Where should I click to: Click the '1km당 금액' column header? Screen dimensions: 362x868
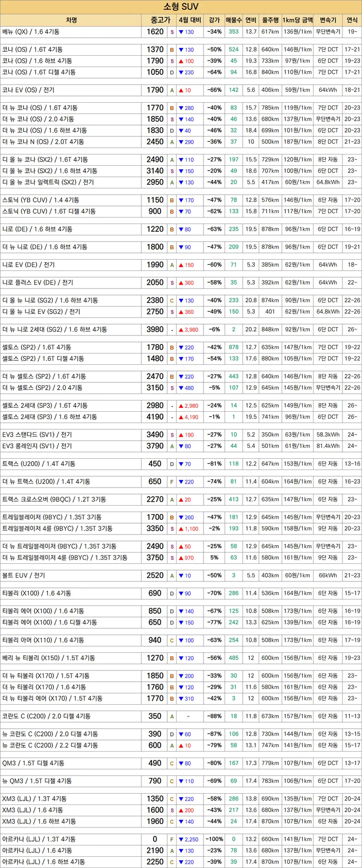(297, 20)
